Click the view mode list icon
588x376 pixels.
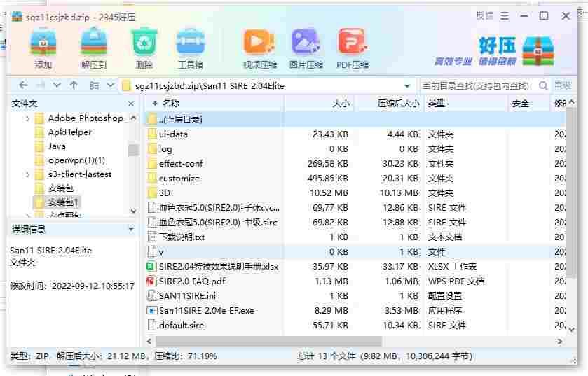tap(94, 85)
